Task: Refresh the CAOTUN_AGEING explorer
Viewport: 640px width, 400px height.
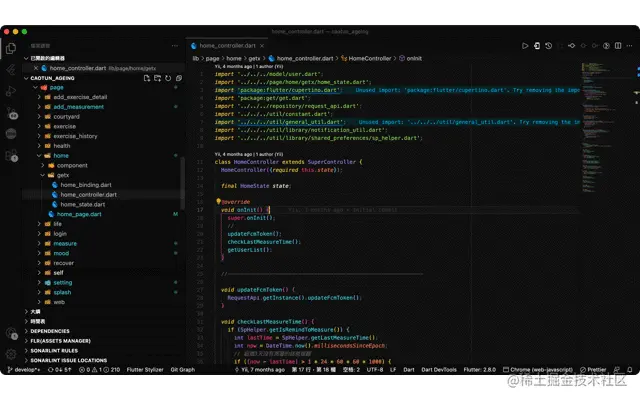Action: (168, 78)
